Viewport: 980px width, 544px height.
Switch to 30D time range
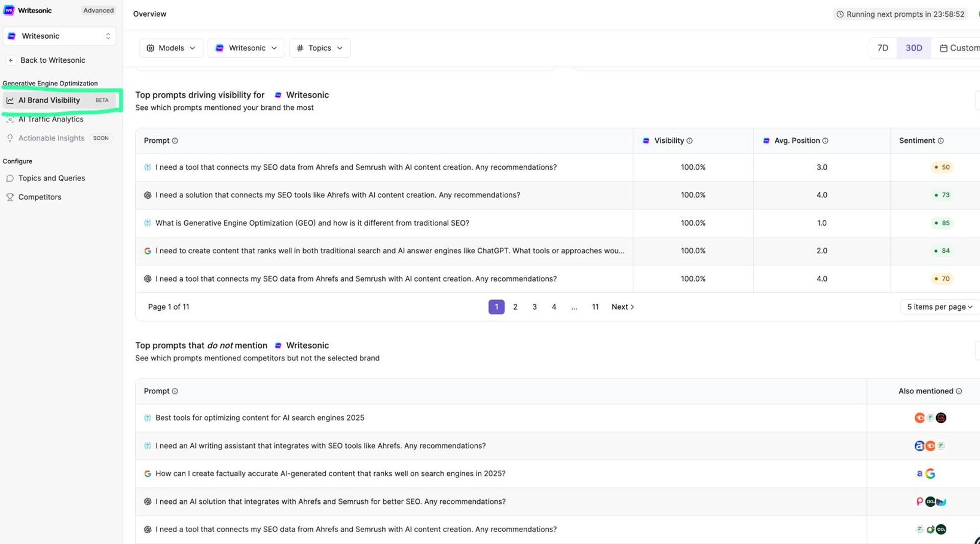[x=914, y=48]
